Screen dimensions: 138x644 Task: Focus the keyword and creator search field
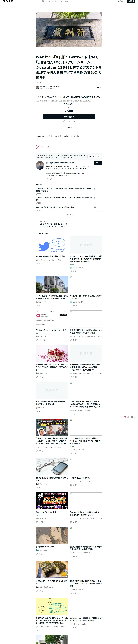[69, 1]
